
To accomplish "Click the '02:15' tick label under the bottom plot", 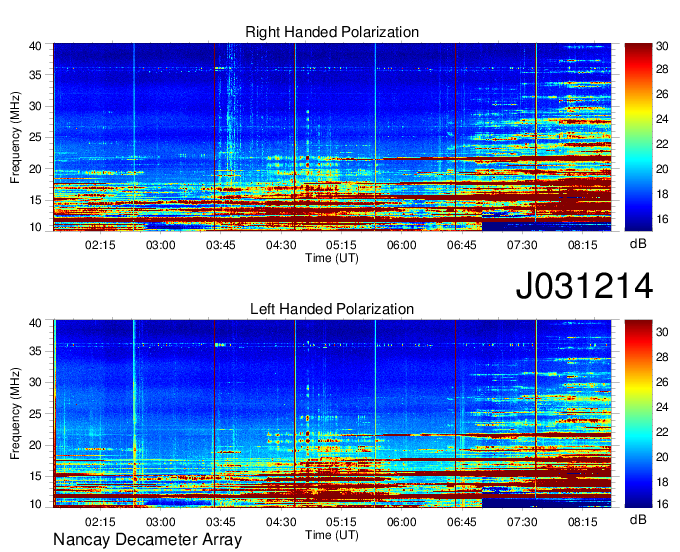I will [100, 522].
